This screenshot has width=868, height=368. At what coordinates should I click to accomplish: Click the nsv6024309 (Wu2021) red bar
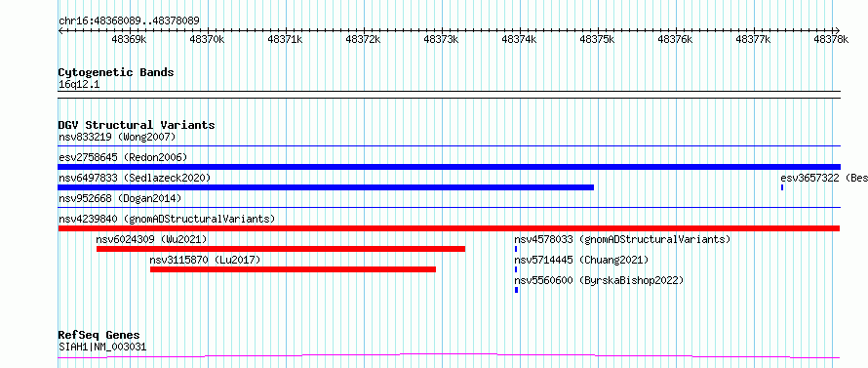[281, 249]
